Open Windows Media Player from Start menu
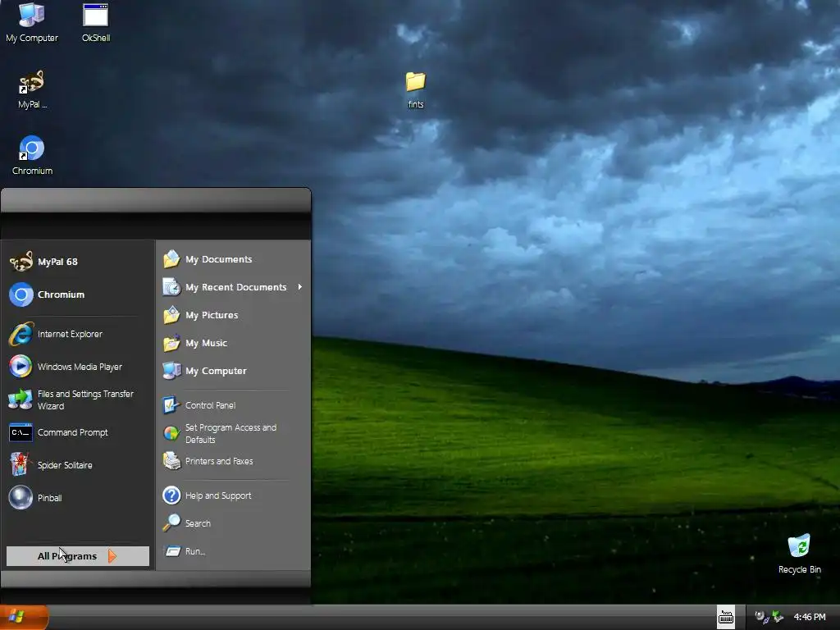 78,367
